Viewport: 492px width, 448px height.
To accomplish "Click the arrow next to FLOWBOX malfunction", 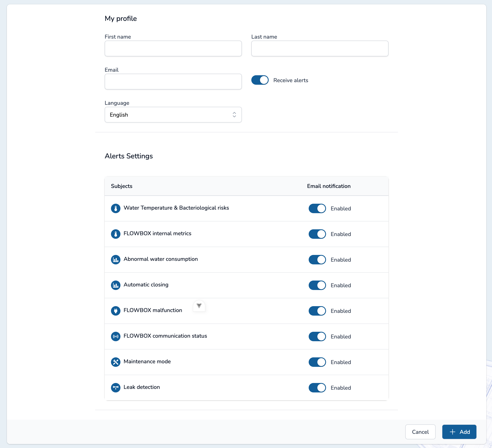I will click(199, 306).
